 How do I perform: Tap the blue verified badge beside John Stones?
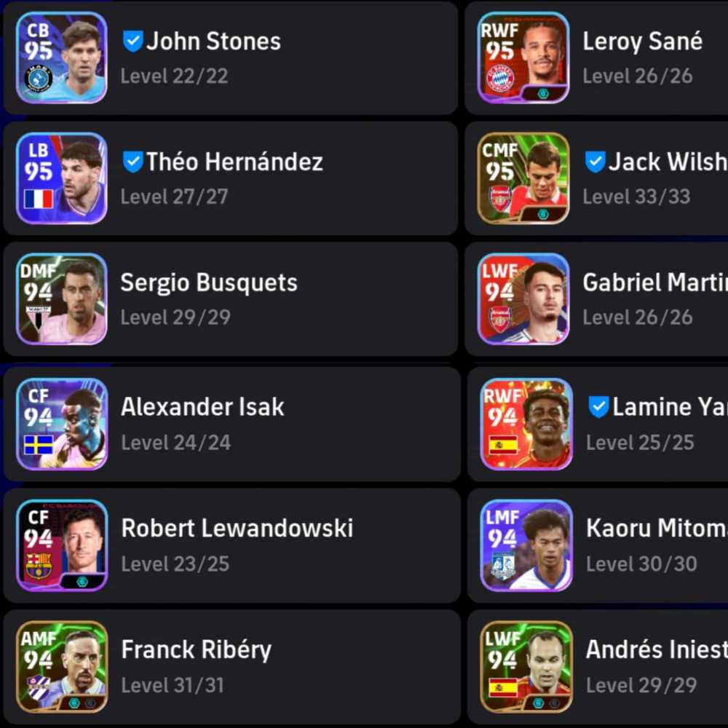click(x=132, y=41)
